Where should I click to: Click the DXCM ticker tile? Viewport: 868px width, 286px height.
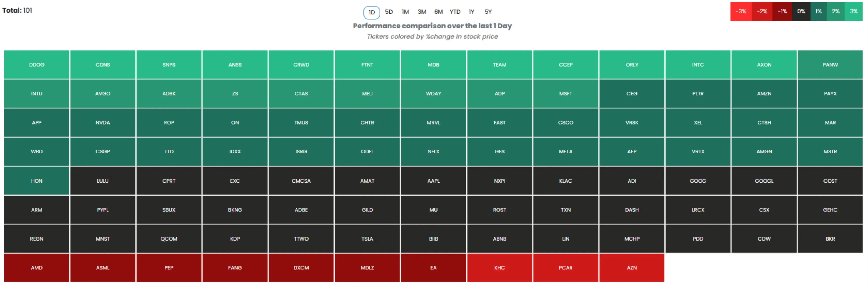click(x=301, y=268)
